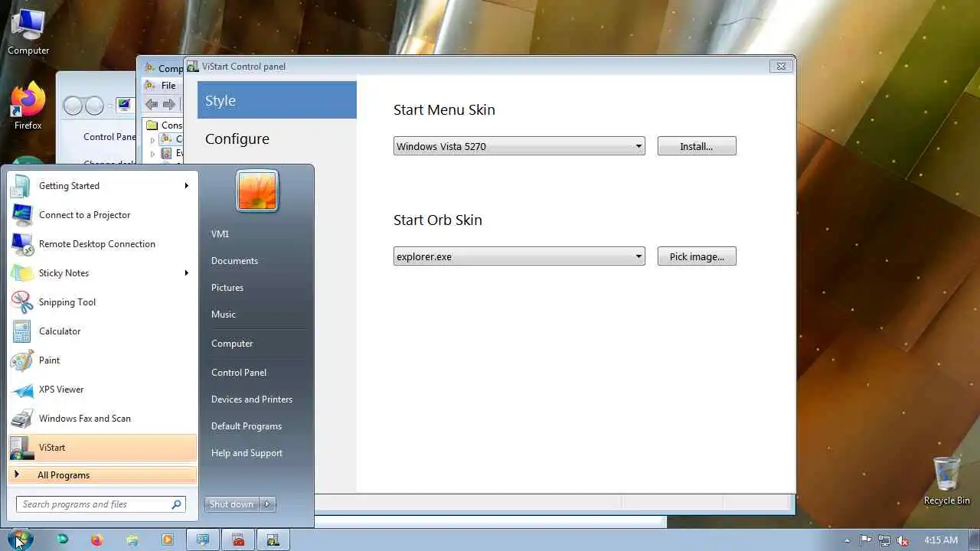The width and height of the screenshot is (980, 551).
Task: Select the Configure tab
Action: click(x=276, y=139)
